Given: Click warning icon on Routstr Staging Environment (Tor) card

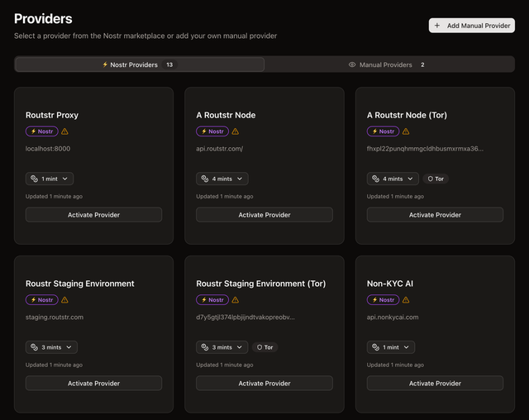Looking at the screenshot, I should [235, 300].
